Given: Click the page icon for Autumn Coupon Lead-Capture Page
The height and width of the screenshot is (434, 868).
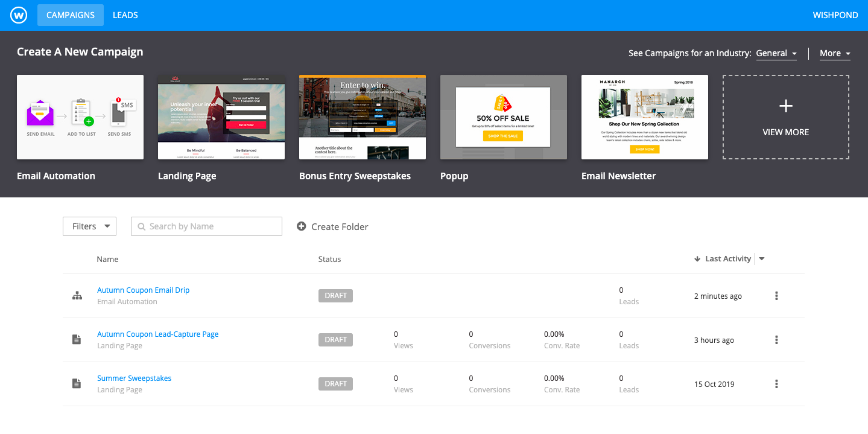Looking at the screenshot, I should pyautogui.click(x=77, y=340).
